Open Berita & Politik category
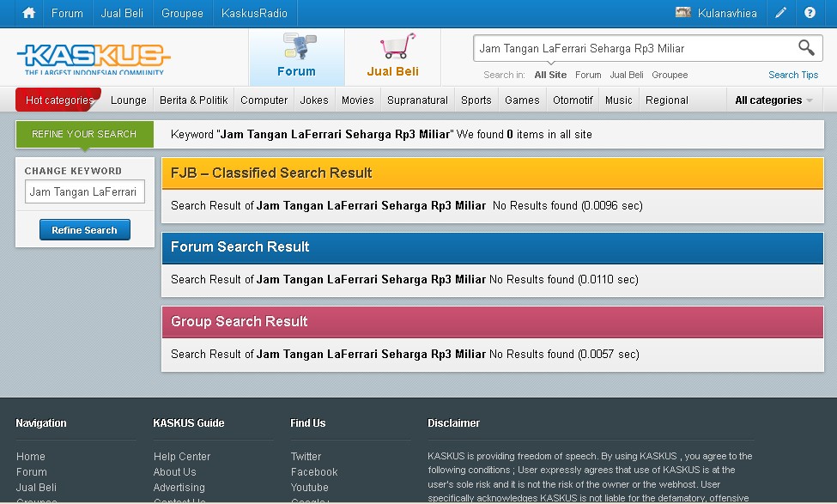 point(194,100)
